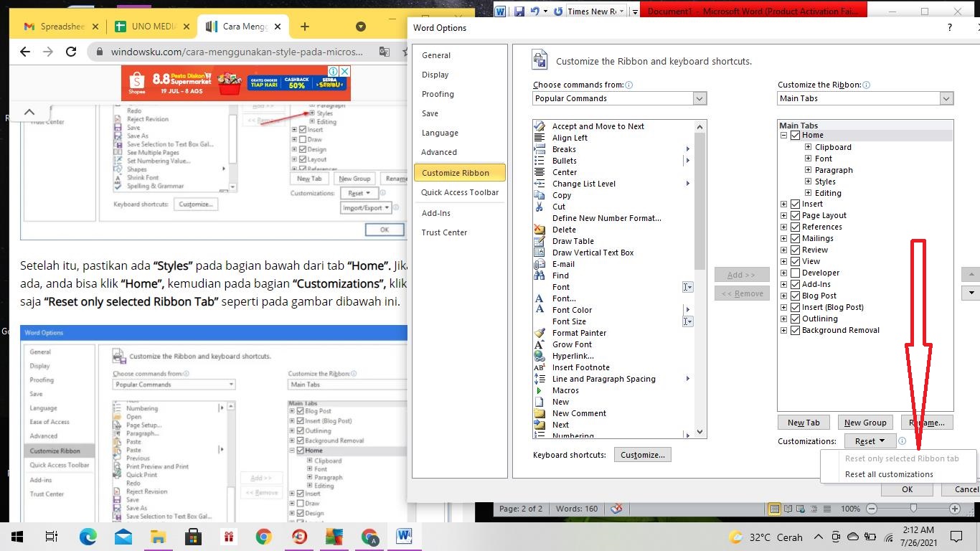Switch to Quick Access Toolbar category

point(460,192)
